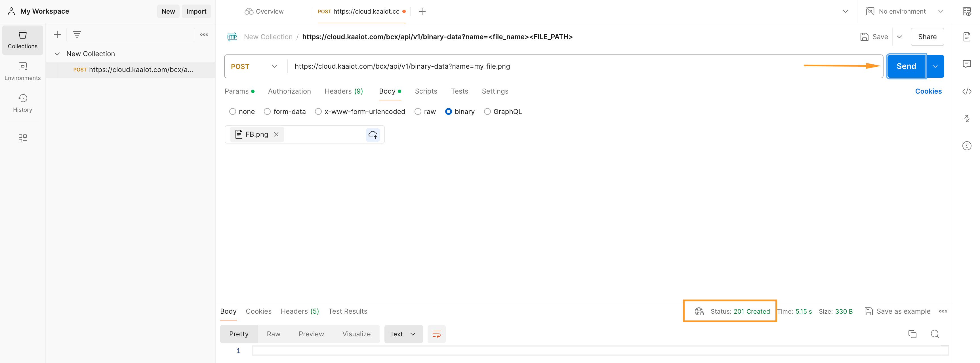
Task: Click the My Workspace user icon
Action: [11, 11]
